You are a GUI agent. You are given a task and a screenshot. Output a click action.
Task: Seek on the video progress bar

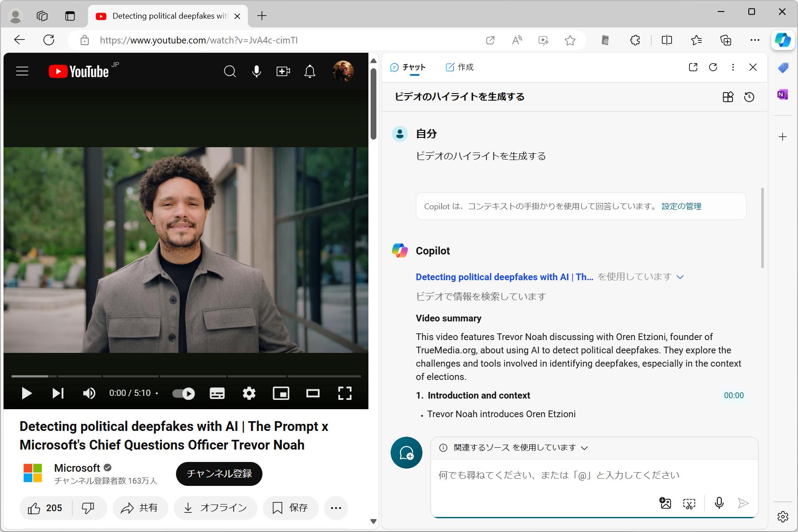[186, 376]
